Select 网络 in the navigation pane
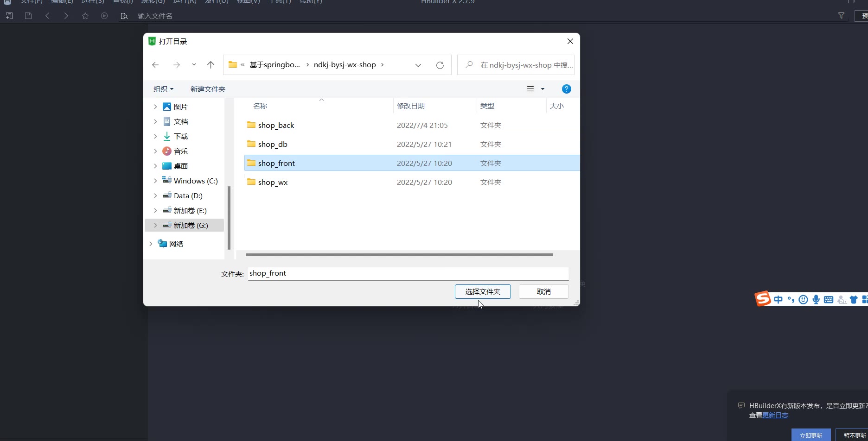Viewport: 868px width, 441px height. pos(176,244)
